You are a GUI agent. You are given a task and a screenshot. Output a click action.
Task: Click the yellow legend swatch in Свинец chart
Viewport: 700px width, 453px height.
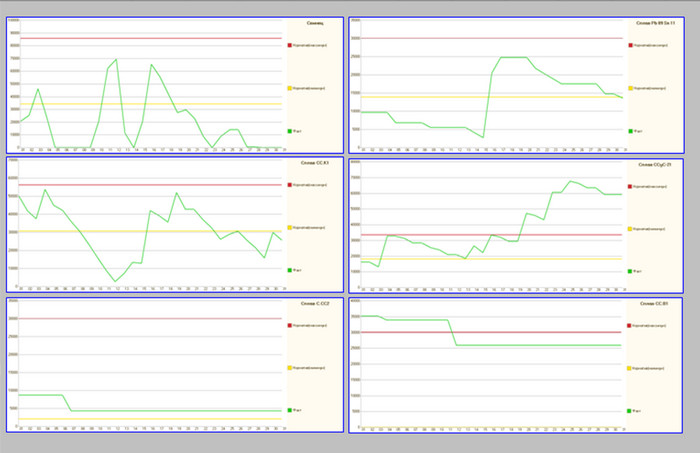(x=290, y=88)
